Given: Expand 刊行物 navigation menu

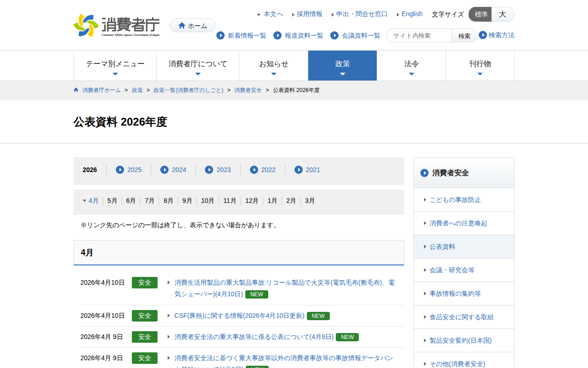Looking at the screenshot, I should pos(480,66).
